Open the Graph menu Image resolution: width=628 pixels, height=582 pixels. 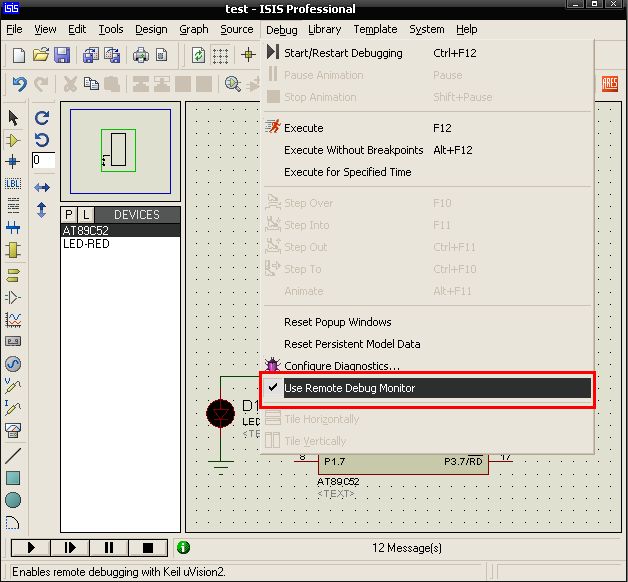[194, 29]
